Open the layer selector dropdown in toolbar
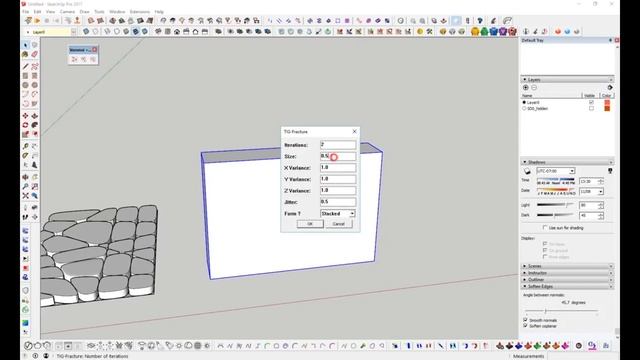Viewport: 640px width, 360px height. point(73,32)
